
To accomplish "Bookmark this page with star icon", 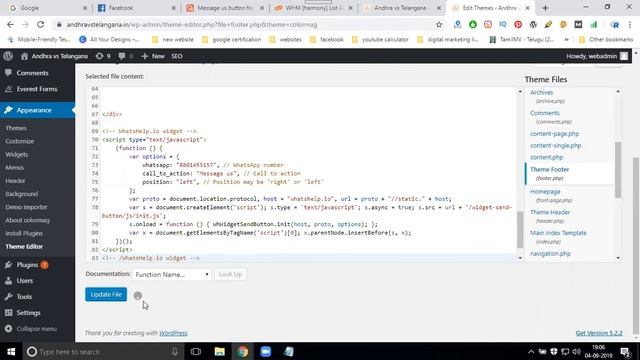I will tap(439, 24).
